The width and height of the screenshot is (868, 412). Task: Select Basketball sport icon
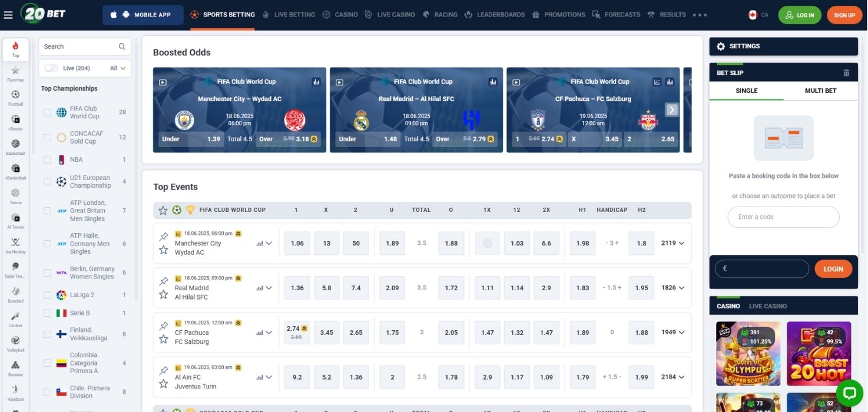tap(15, 147)
